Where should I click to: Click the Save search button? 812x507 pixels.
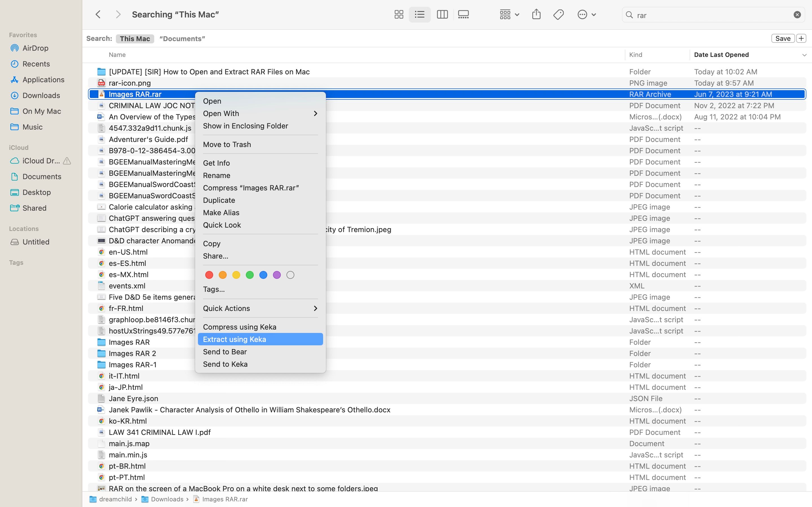[782, 38]
